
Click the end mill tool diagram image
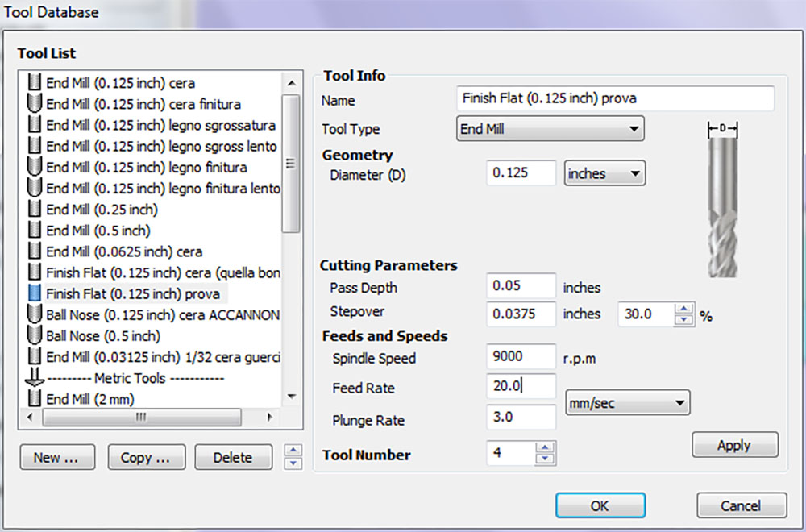(722, 200)
